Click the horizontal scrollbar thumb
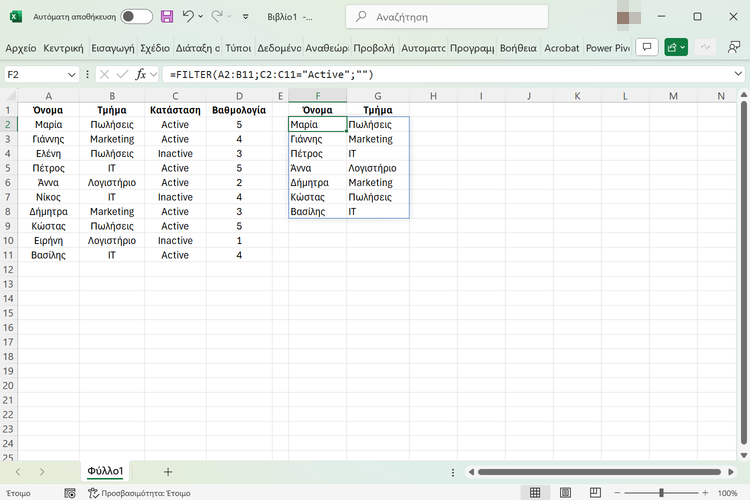Screen dimensions: 750x500 point(599,472)
